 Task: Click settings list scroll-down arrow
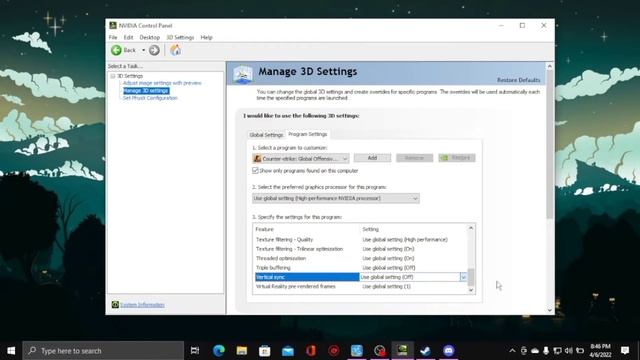point(471,290)
